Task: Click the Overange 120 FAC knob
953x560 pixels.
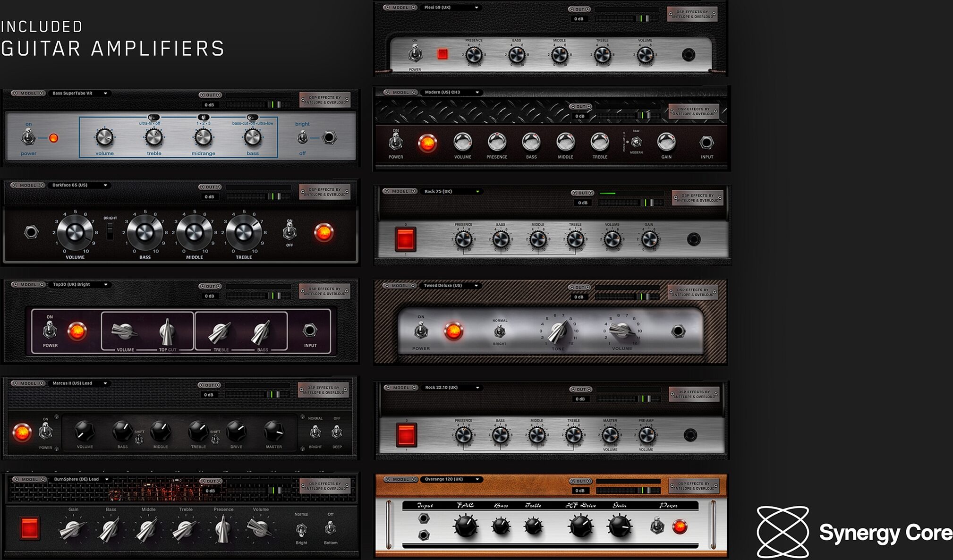Action: point(466,526)
